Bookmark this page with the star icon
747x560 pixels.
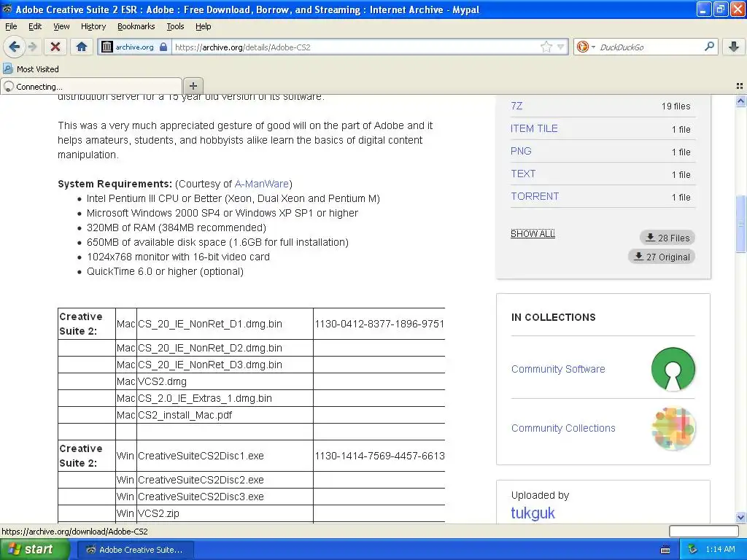[x=546, y=47]
